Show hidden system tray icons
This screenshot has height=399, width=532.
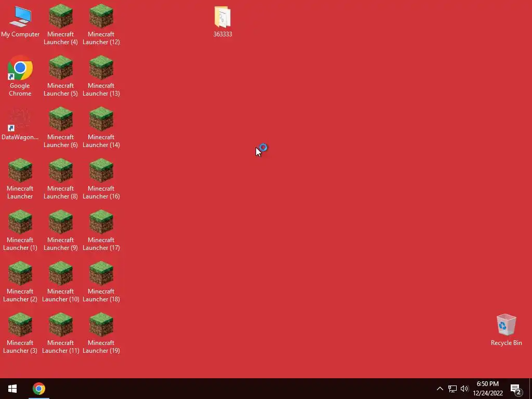440,389
